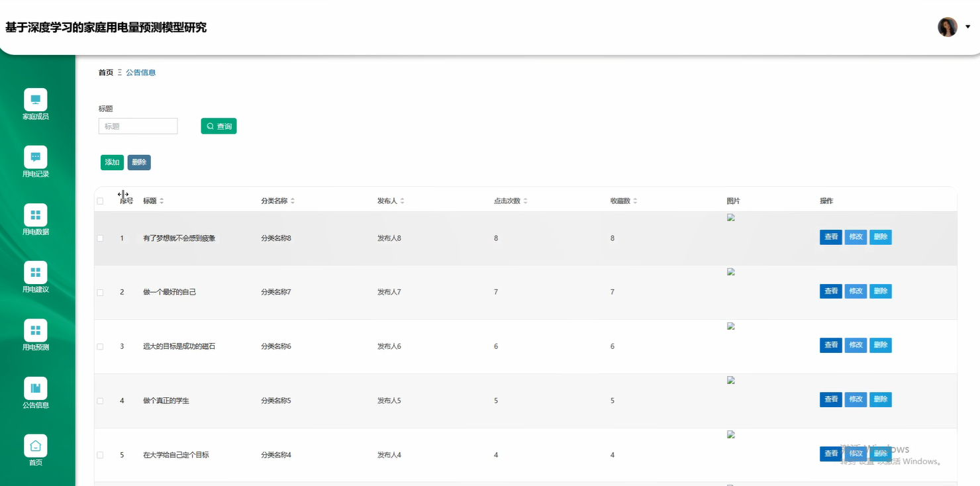Viewport: 980px width, 486px height.
Task: Click the cell 分类名称4
Action: click(276, 455)
